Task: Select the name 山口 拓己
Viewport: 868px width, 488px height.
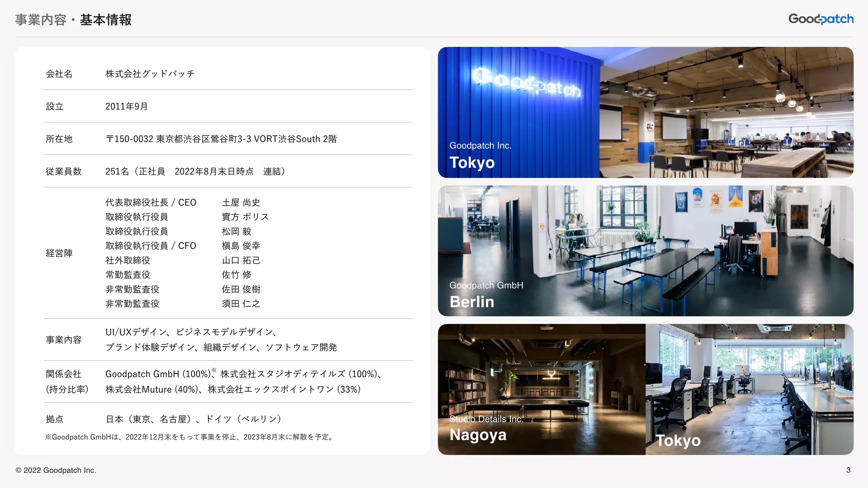Action: click(x=241, y=260)
